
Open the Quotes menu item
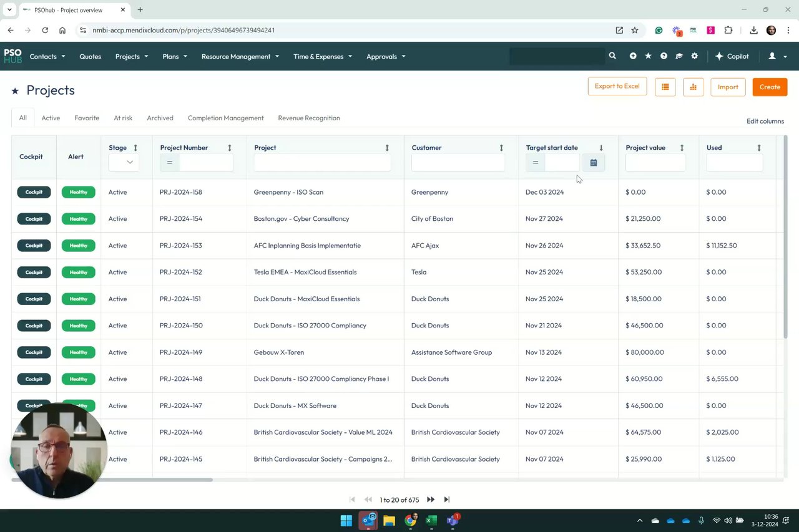90,56
